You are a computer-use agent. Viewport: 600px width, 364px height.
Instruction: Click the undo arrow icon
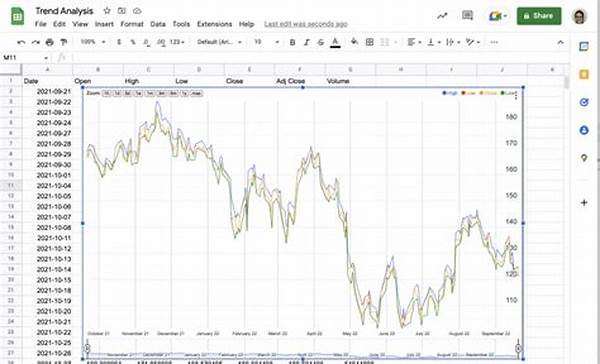[x=21, y=42]
